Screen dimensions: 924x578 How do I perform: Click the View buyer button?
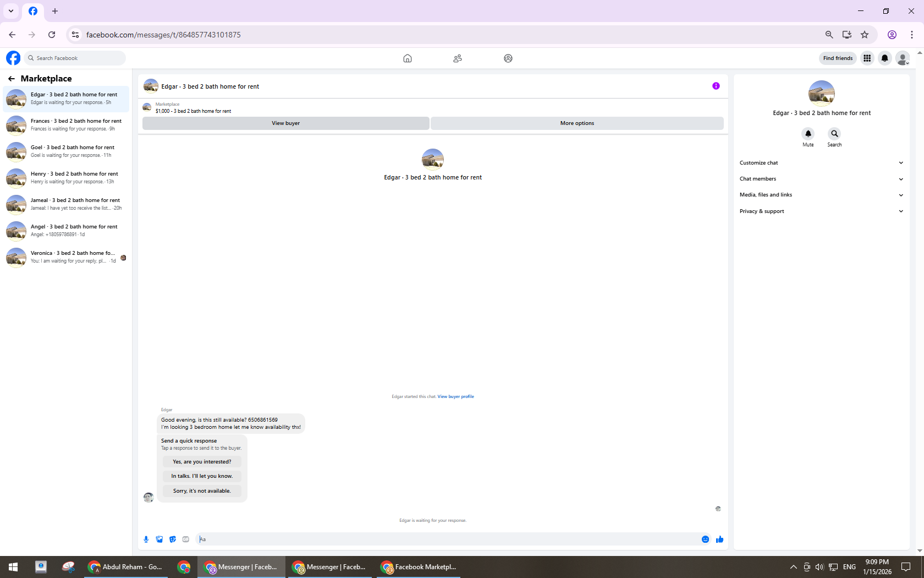285,123
